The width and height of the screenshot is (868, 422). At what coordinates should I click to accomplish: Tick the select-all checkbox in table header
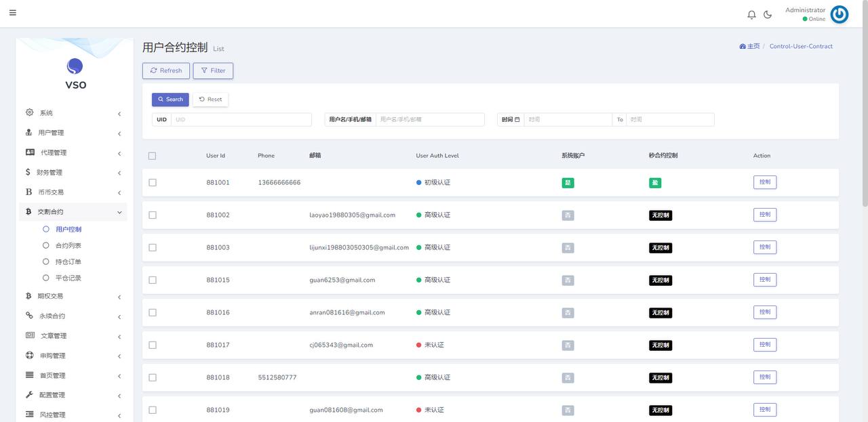point(153,156)
